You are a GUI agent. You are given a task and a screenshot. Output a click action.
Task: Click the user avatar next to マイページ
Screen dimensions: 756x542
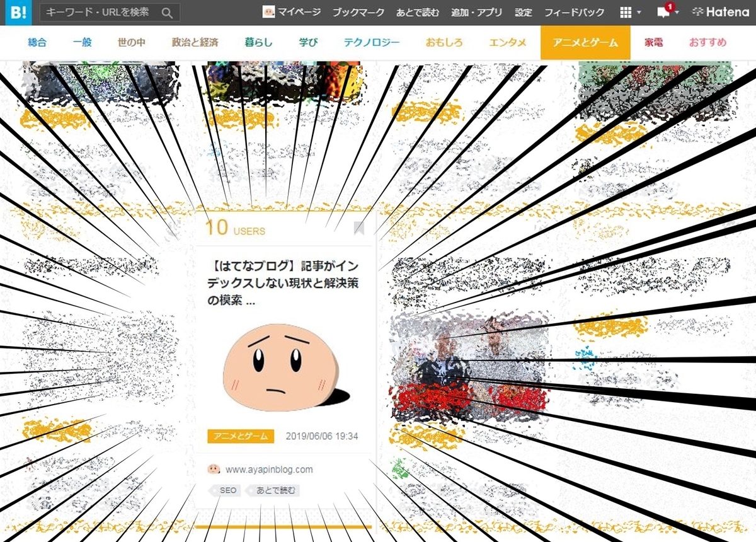coord(269,13)
